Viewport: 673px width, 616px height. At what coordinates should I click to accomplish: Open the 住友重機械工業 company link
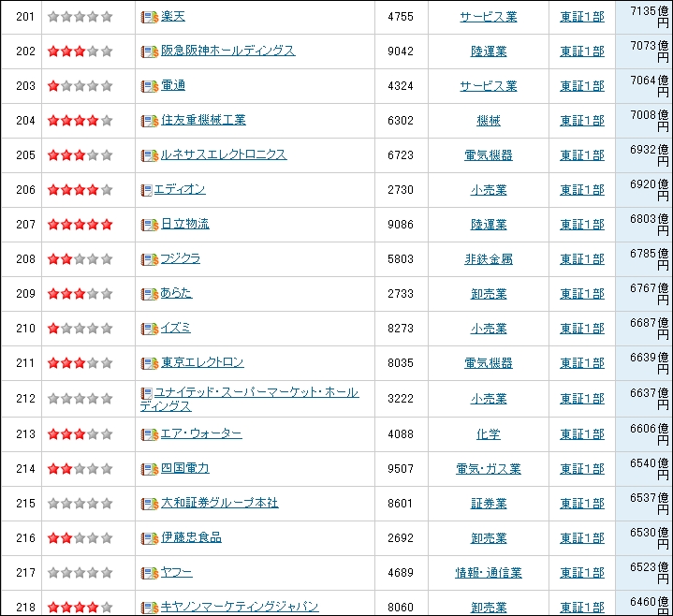(203, 120)
